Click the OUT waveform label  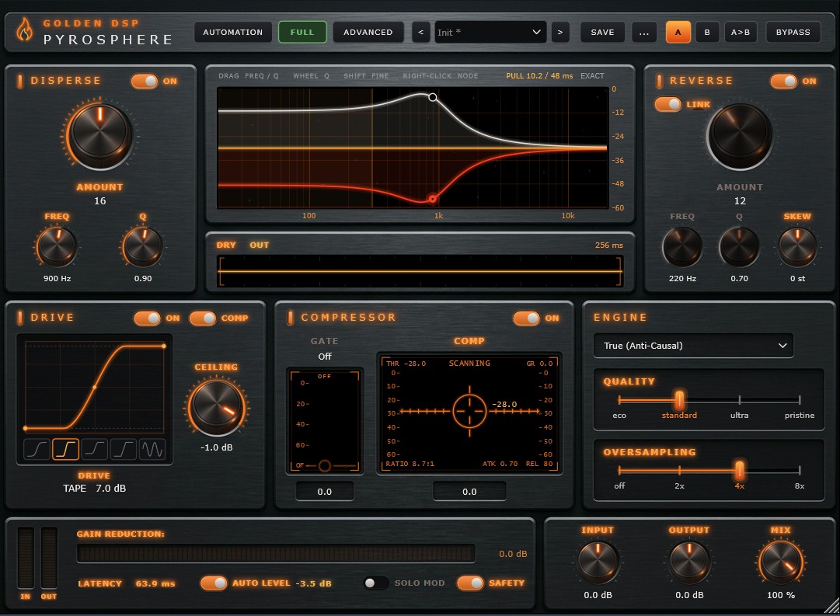[260, 245]
